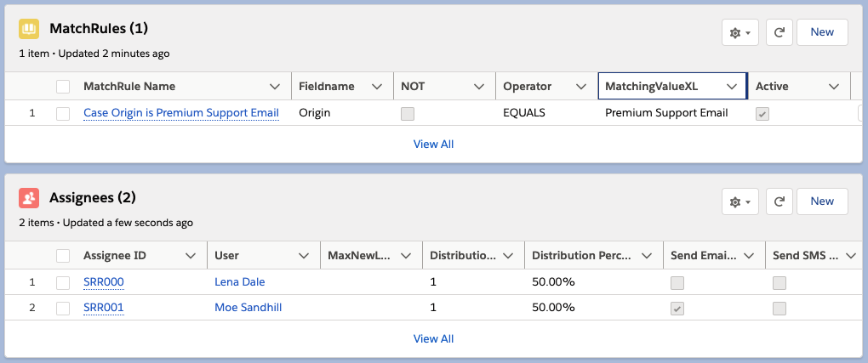Viewport: 868px width, 363px height.
Task: Click the MatchRules (1) heading
Action: pos(99,29)
